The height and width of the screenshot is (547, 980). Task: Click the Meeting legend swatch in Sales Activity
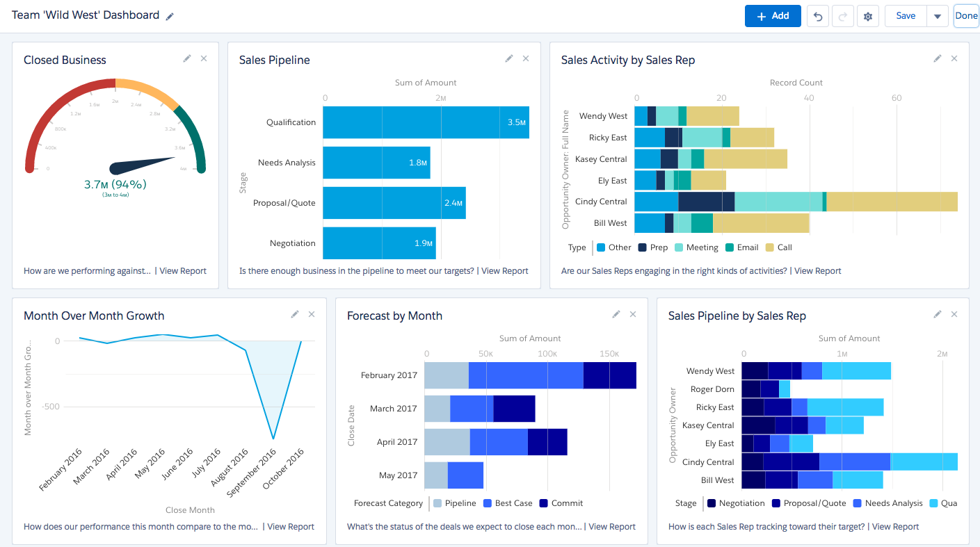(679, 247)
